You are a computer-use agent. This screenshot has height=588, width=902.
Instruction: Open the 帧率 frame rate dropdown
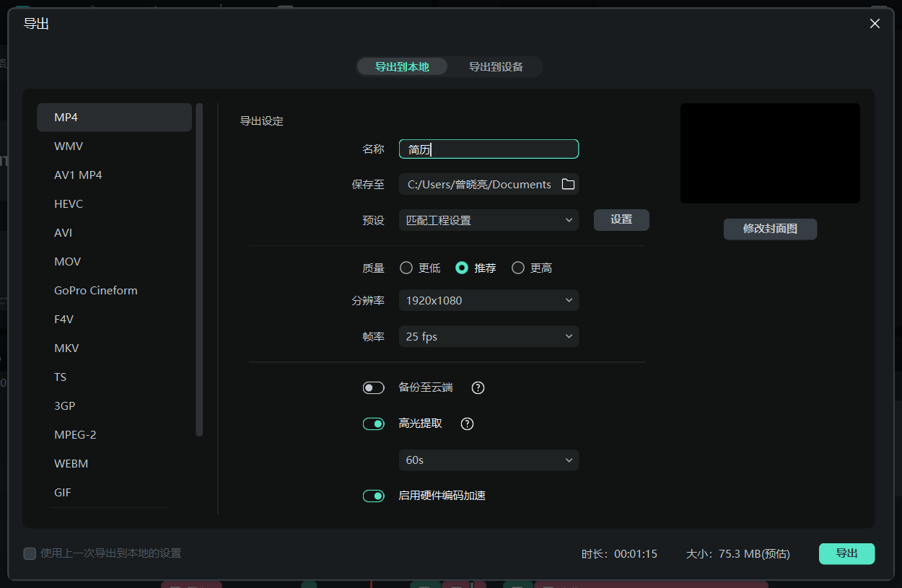tap(489, 336)
